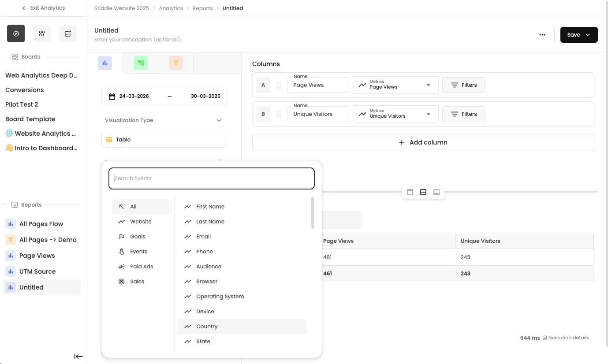Image resolution: width=608 pixels, height=364 pixels.
Task: Open the Conversions board
Action: pos(25,90)
